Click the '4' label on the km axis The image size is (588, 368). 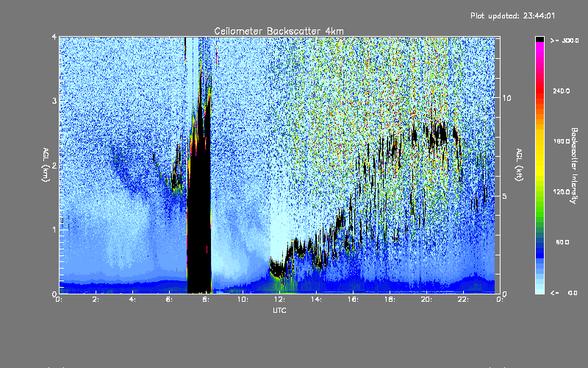54,37
